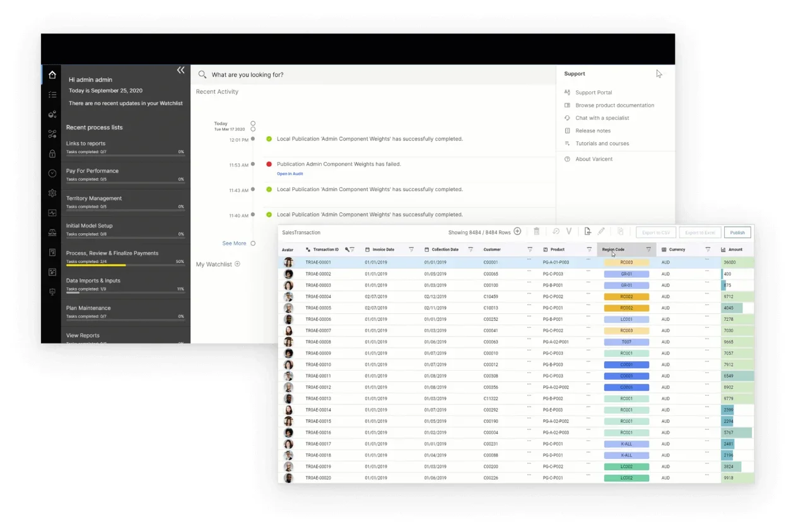Open Chat with a specialist link
Screen dimensions: 796x532
pos(602,118)
